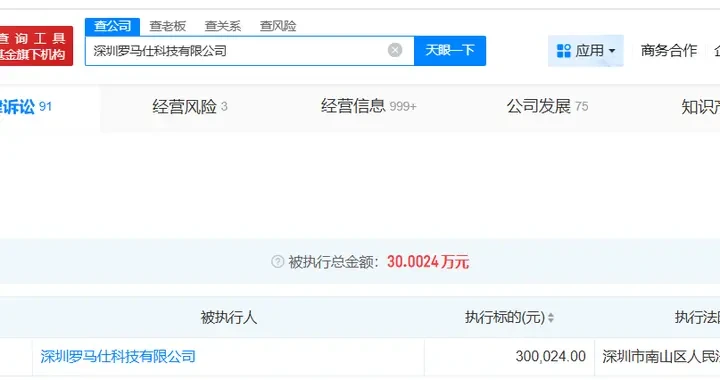Click the 商务合作 link
The width and height of the screenshot is (720, 380).
click(x=669, y=50)
